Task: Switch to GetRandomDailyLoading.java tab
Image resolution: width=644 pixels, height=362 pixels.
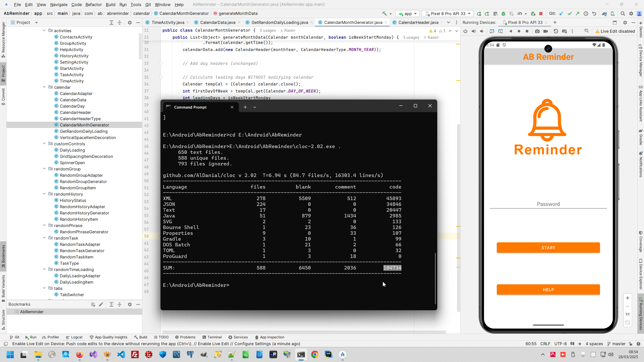Action: pyautogui.click(x=279, y=22)
